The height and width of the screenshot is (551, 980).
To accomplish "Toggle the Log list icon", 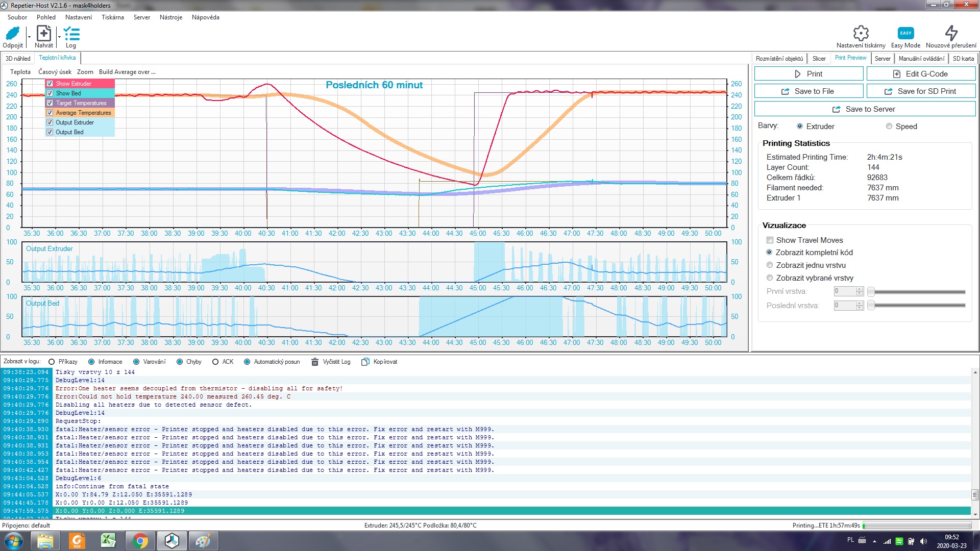I will pos(71,34).
